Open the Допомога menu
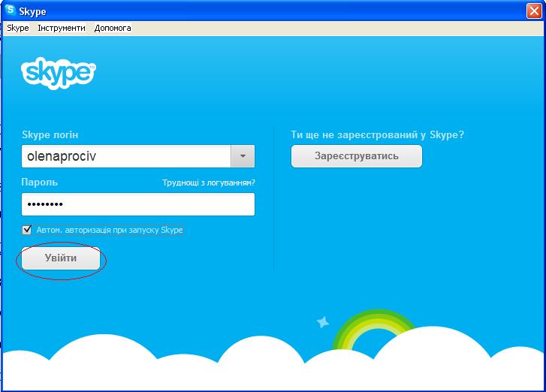This screenshot has width=546, height=392. [113, 28]
